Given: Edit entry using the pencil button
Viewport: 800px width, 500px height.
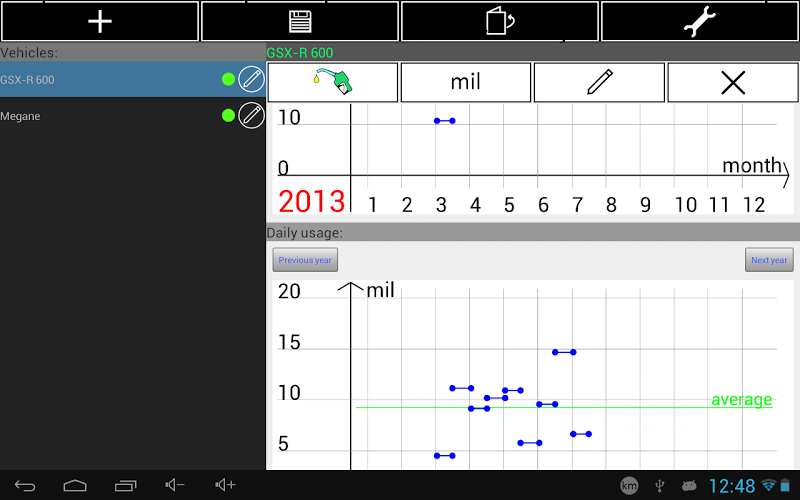Looking at the screenshot, I should click(x=599, y=82).
